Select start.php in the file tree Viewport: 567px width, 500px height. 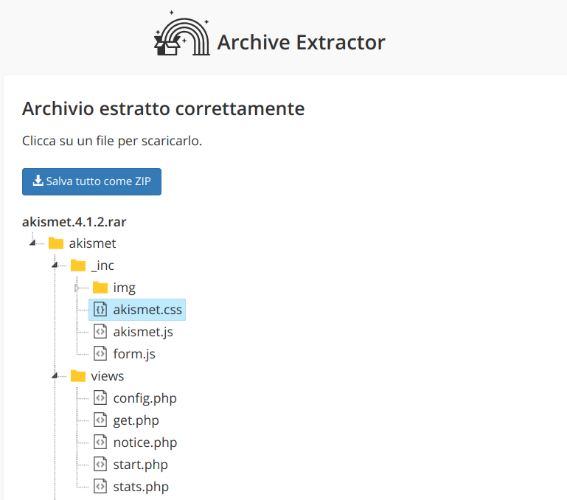click(x=140, y=465)
